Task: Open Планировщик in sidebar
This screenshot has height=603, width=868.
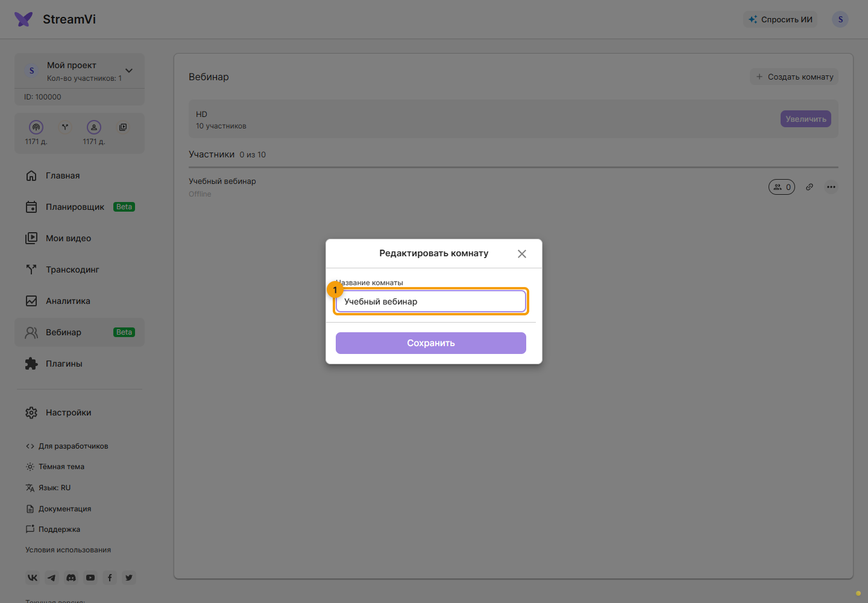Action: click(80, 207)
